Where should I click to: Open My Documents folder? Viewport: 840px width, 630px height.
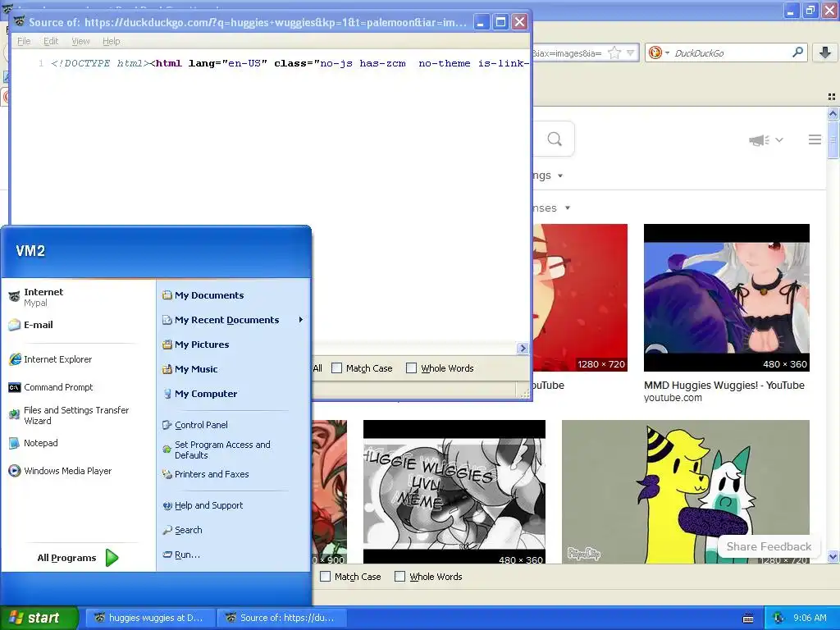[203, 295]
